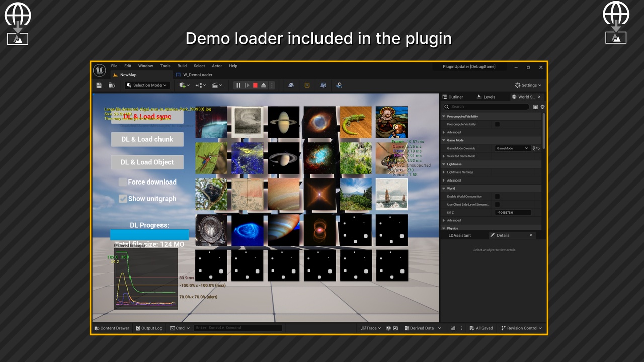The height and width of the screenshot is (362, 644).
Task: Select the Saturn image thumbnail in top row
Action: click(x=284, y=122)
